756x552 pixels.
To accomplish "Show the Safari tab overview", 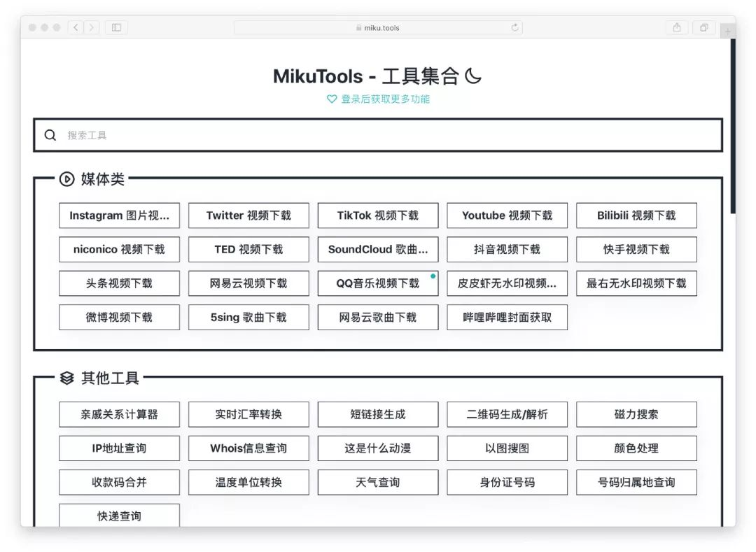I will tap(704, 27).
